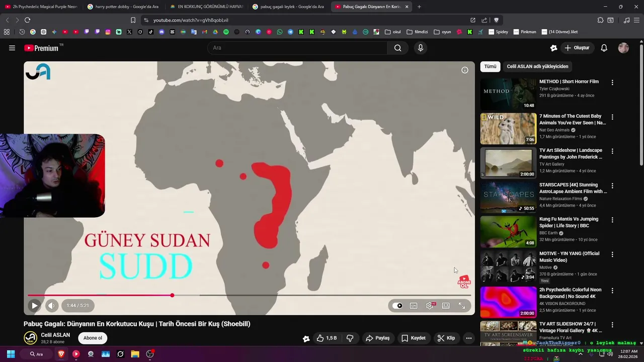644x362 pixels.
Task: Open YouTube notifications bell
Action: point(604,48)
